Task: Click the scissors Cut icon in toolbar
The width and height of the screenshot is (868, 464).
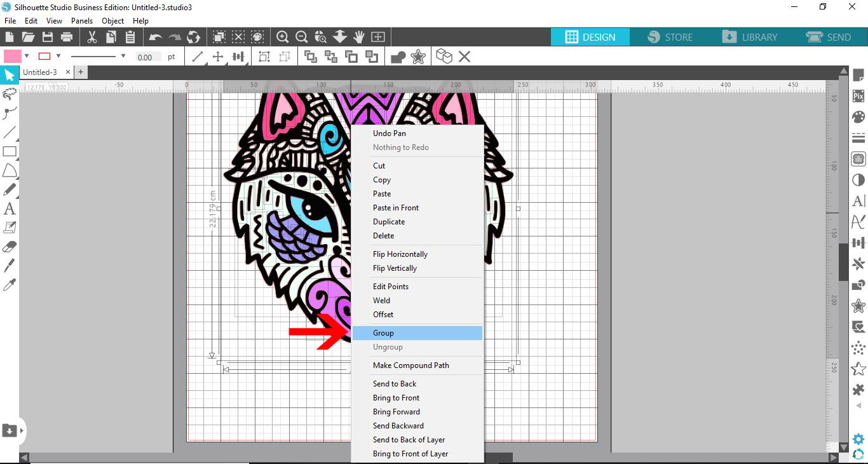Action: coord(92,37)
